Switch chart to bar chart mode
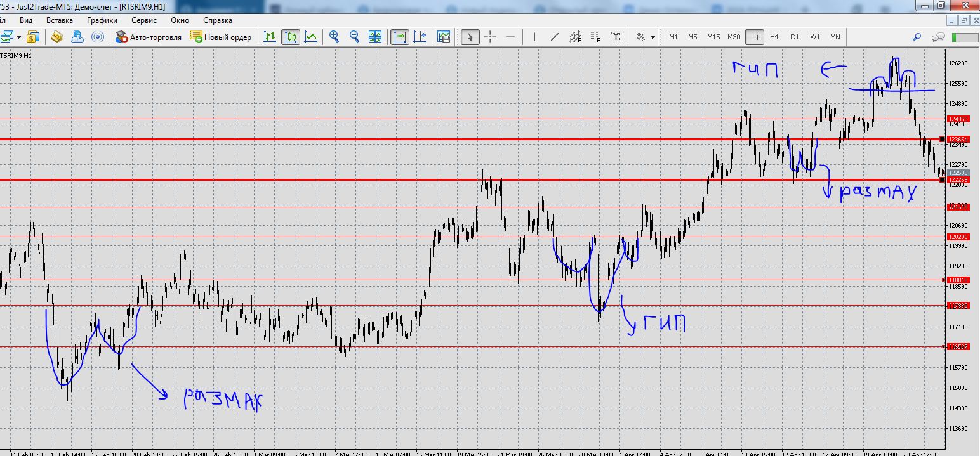Image resolution: width=980 pixels, height=456 pixels. (271, 37)
